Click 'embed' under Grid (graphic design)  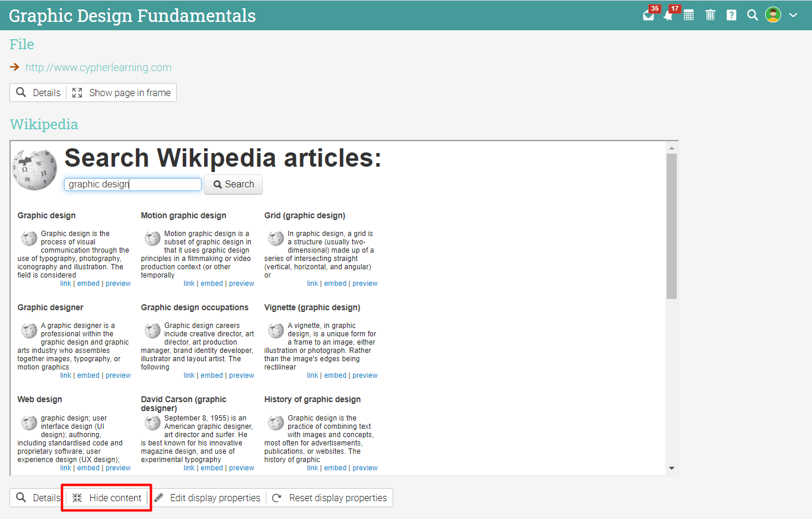(x=335, y=284)
